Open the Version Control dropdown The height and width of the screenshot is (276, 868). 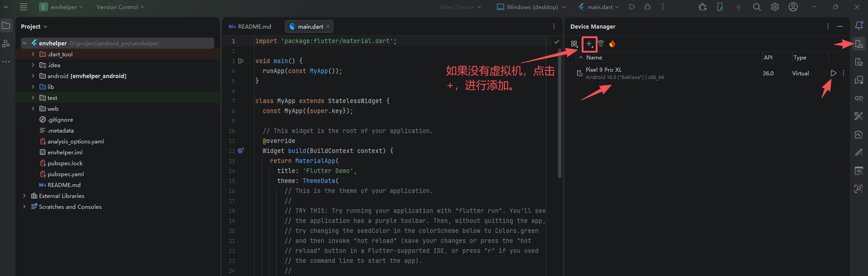[120, 7]
